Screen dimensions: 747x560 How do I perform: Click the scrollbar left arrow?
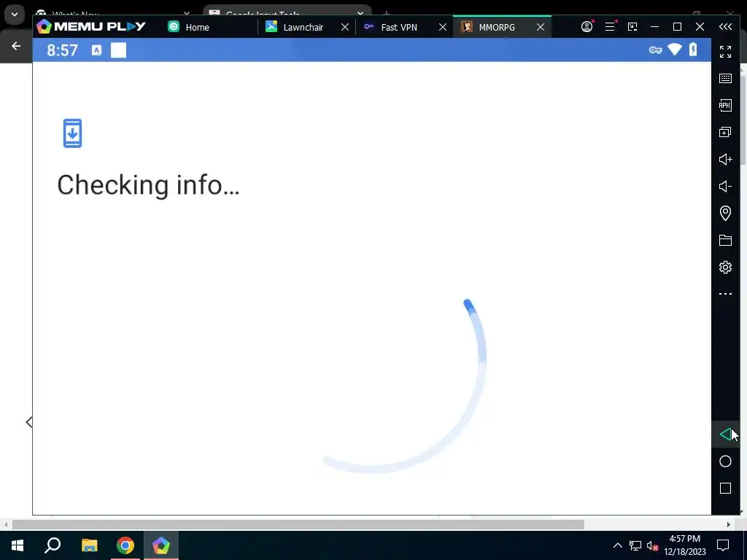[x=6, y=524]
